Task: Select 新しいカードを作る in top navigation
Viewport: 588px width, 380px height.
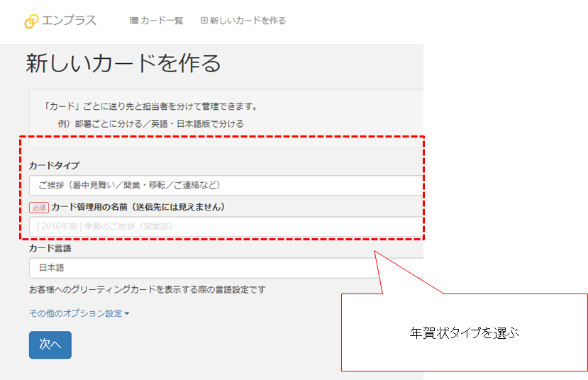Action: point(248,21)
